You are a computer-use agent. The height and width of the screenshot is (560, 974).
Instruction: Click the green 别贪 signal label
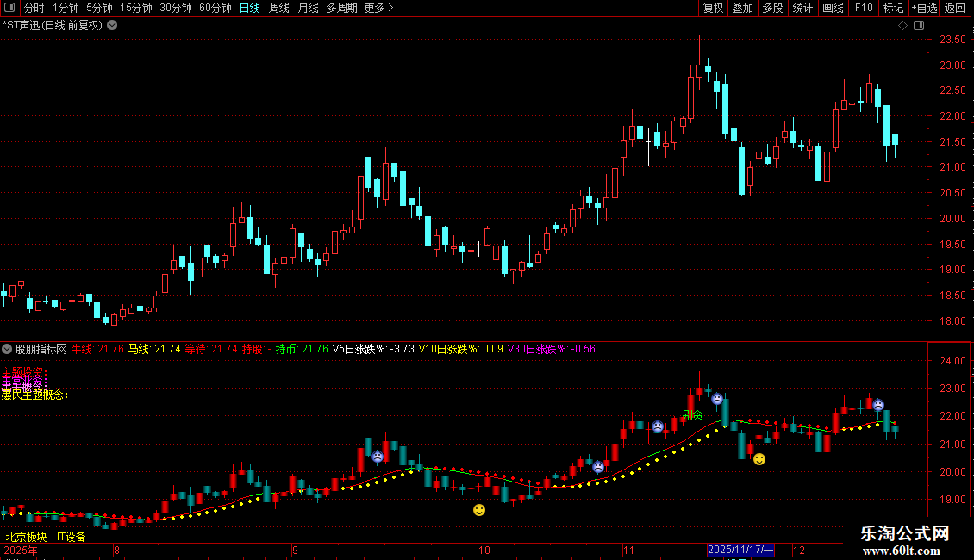[x=693, y=414]
